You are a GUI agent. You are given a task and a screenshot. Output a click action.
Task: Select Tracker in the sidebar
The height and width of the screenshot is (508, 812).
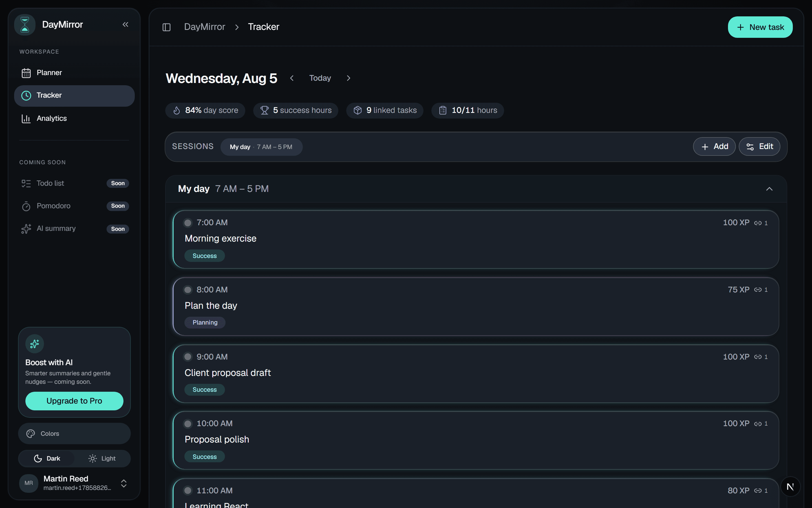[x=74, y=96]
